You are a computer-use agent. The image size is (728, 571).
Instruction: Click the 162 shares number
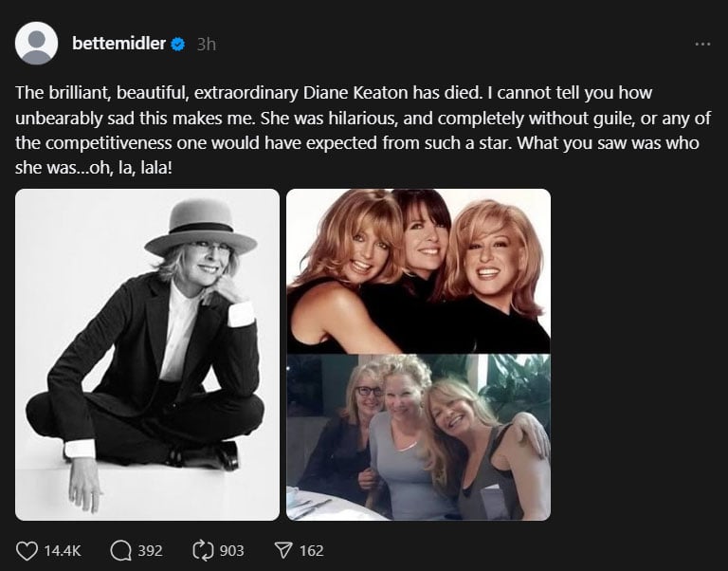(311, 550)
